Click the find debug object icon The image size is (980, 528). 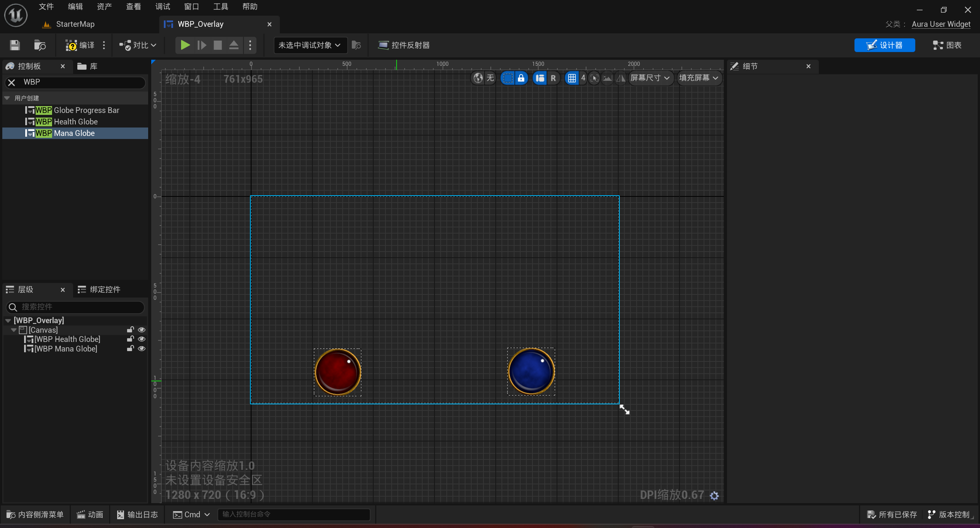356,45
